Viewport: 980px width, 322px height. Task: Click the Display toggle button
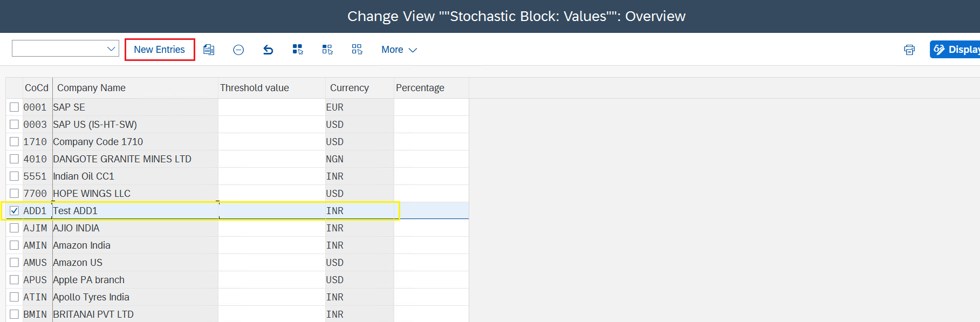point(956,50)
